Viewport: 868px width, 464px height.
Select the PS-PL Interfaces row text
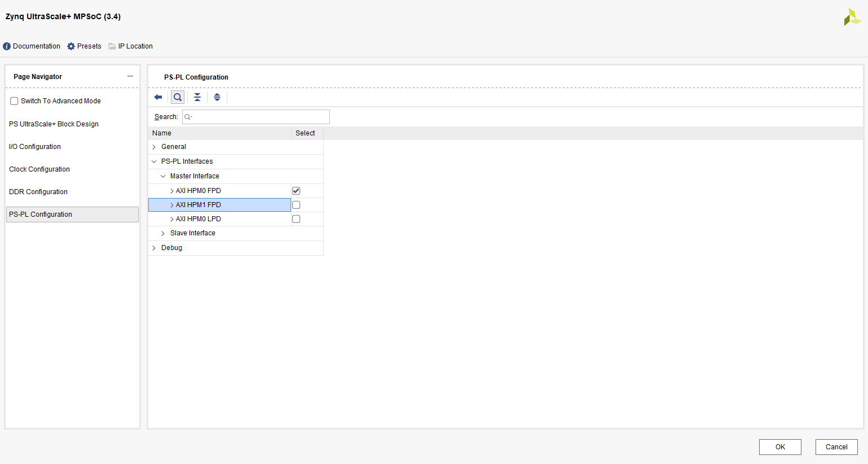pos(187,161)
